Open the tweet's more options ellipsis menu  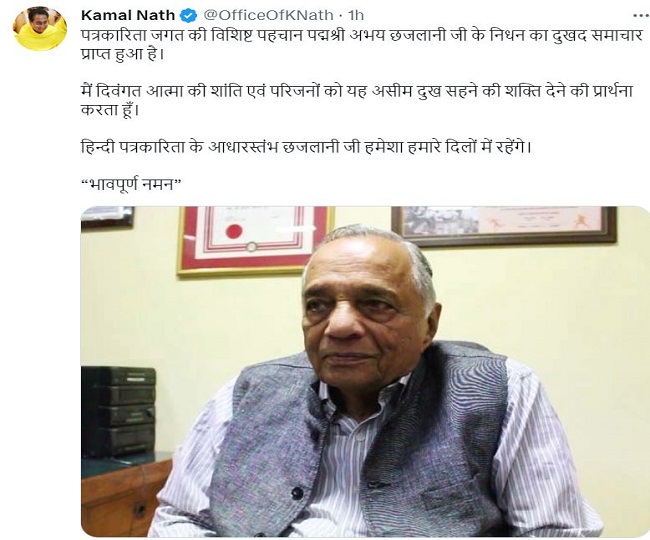coord(641,16)
